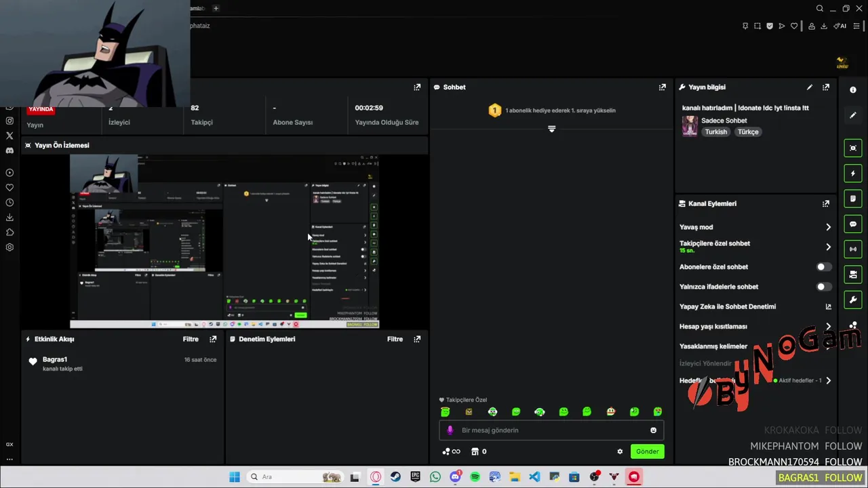Open Visual Studio Code from the taskbar
Viewport: 868px width, 488px height.
[x=534, y=477]
